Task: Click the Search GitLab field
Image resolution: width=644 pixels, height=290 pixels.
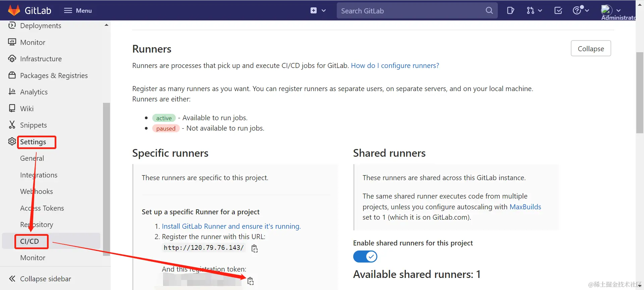Action: [x=417, y=10]
